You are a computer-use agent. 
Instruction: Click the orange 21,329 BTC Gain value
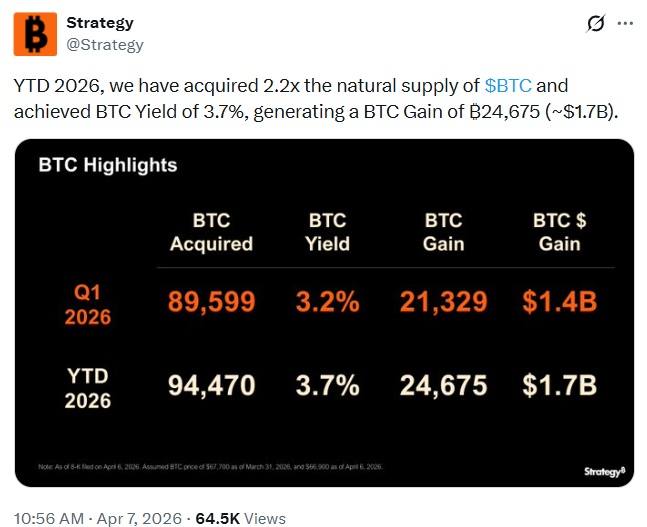(x=443, y=303)
